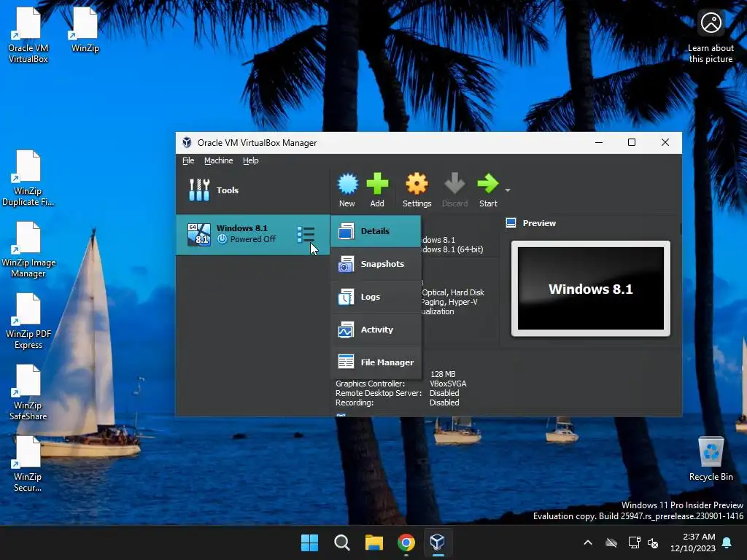Close the VirtualBox Manager window

665,142
